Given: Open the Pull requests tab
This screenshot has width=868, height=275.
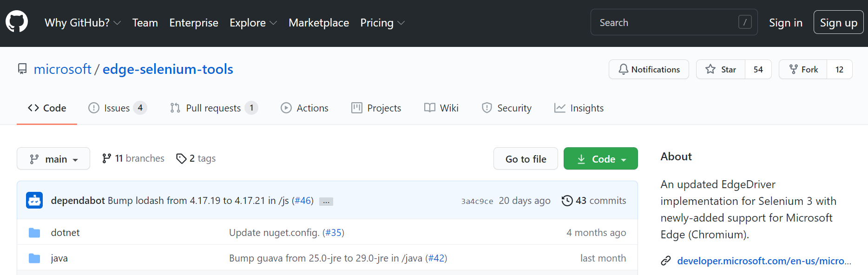Looking at the screenshot, I should tap(213, 108).
